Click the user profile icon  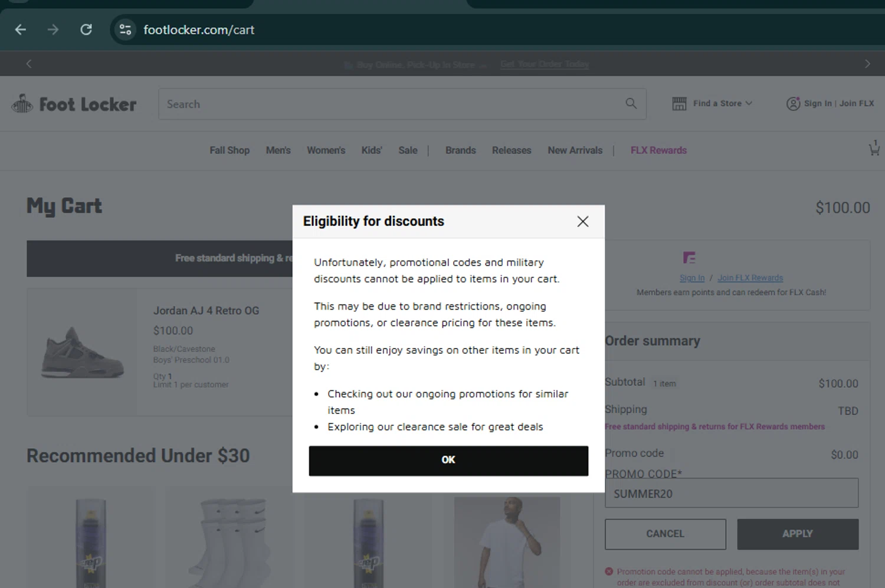point(793,104)
